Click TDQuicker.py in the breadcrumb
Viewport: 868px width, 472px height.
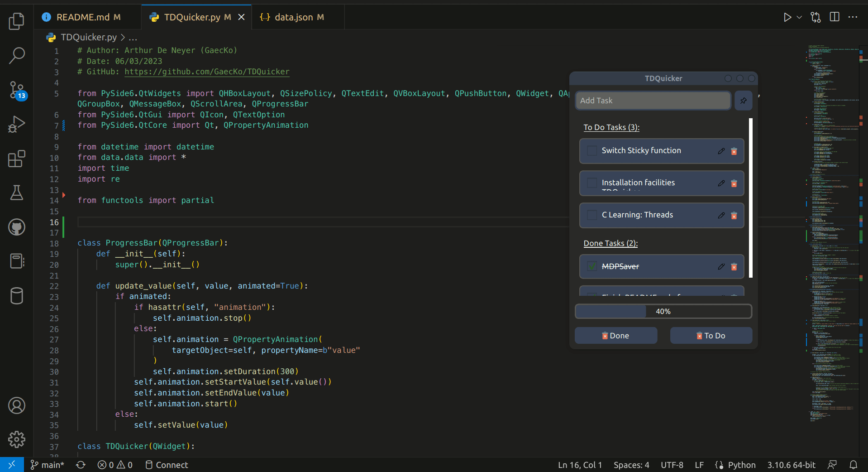point(89,37)
